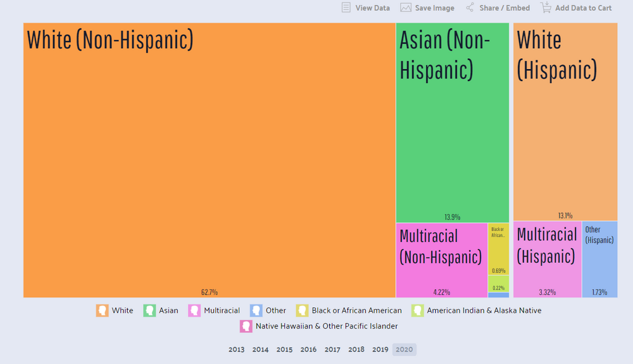Click the View Data table icon
The height and width of the screenshot is (364, 633).
pos(346,8)
